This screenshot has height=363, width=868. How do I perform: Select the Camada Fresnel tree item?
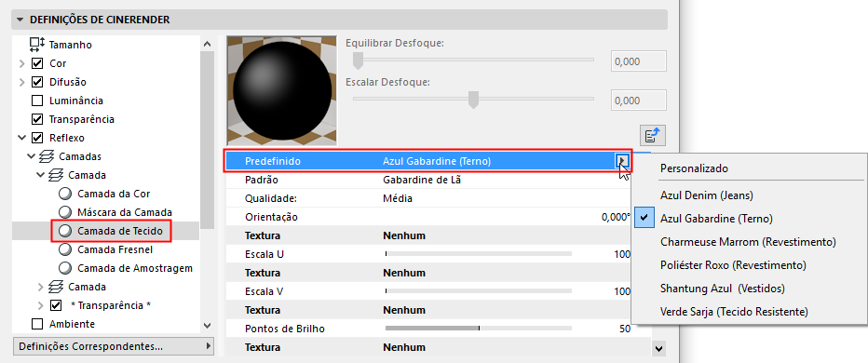point(115,249)
